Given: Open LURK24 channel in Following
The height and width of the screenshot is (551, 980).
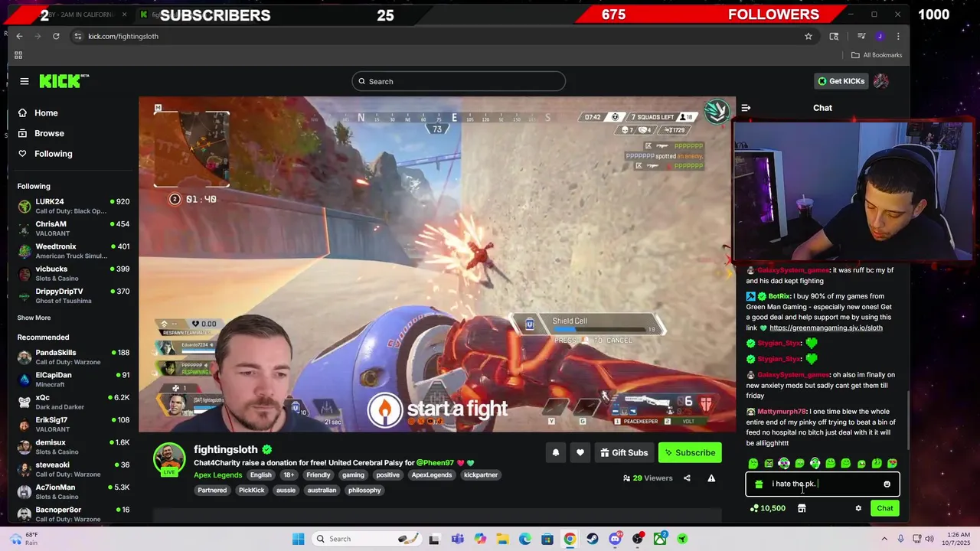Looking at the screenshot, I should click(x=73, y=206).
